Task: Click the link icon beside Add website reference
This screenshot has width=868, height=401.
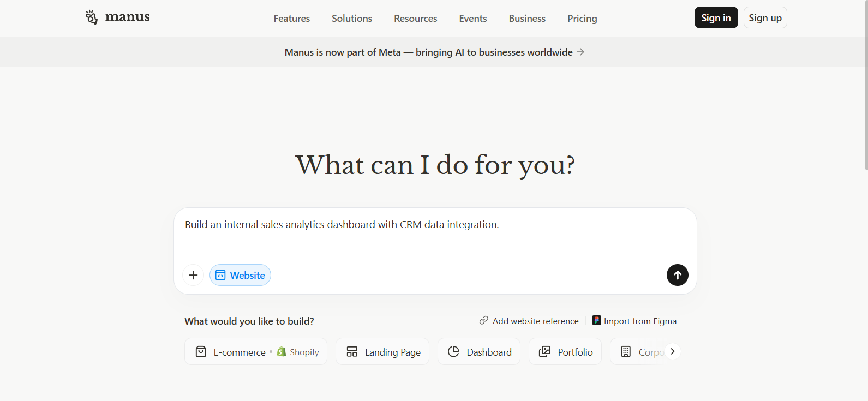Action: click(x=483, y=321)
